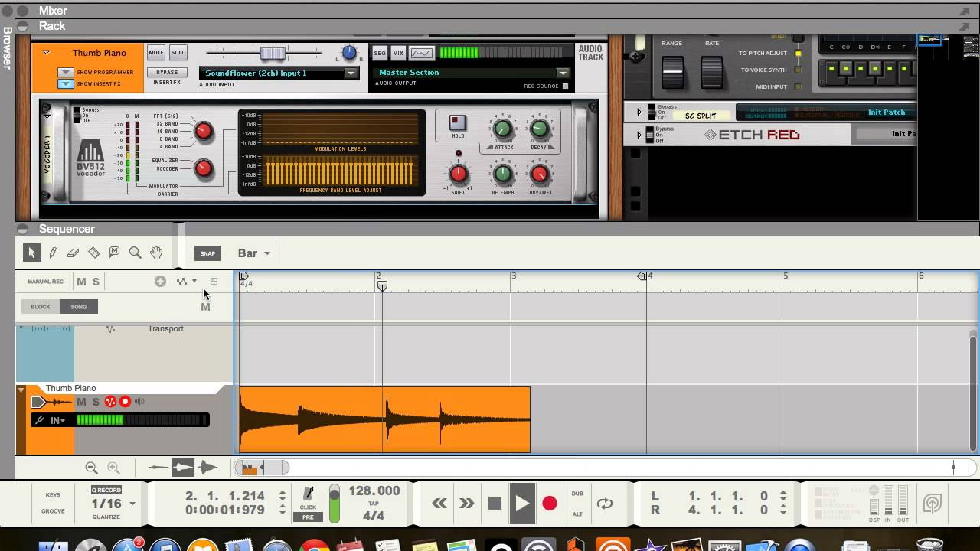Click the add track plus icon
Screen dimensions: 980x551
(160, 282)
